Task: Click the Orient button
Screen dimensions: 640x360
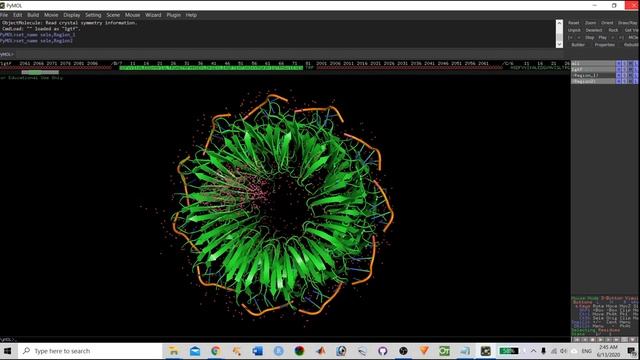Action: tap(607, 23)
